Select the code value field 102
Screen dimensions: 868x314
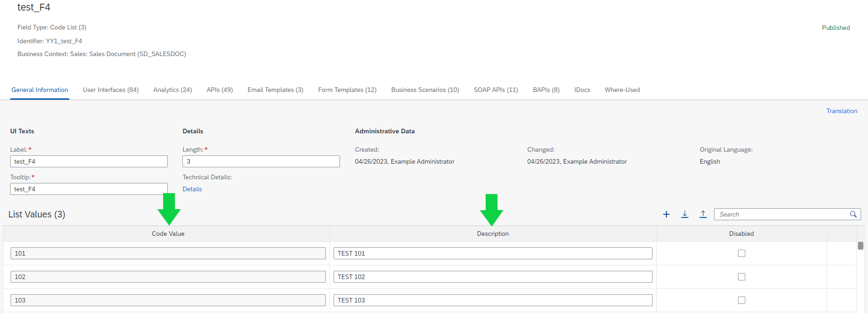point(168,277)
